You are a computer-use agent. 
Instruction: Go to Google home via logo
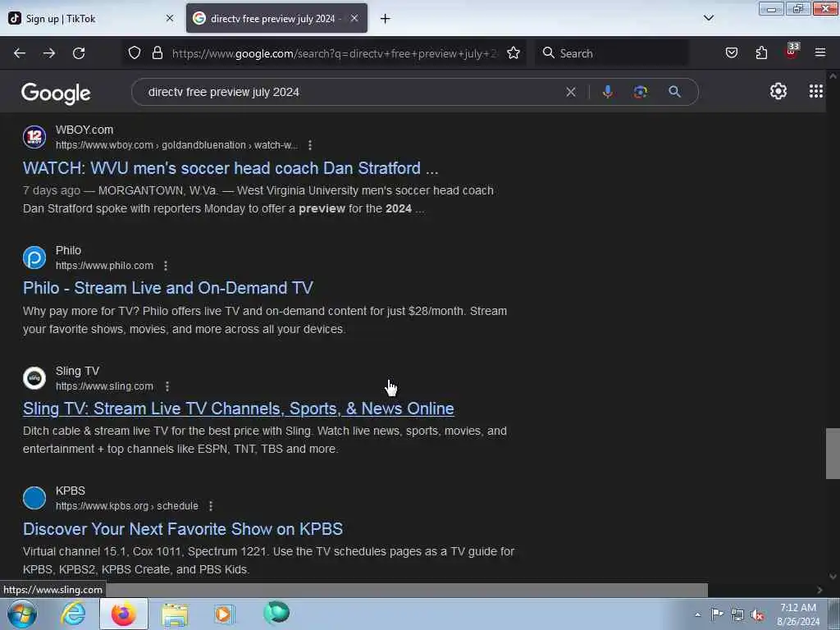tap(56, 94)
